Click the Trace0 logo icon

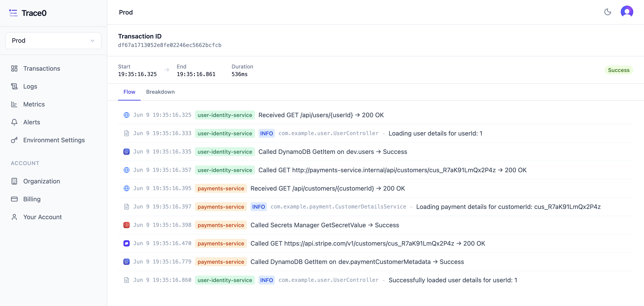coord(13,13)
